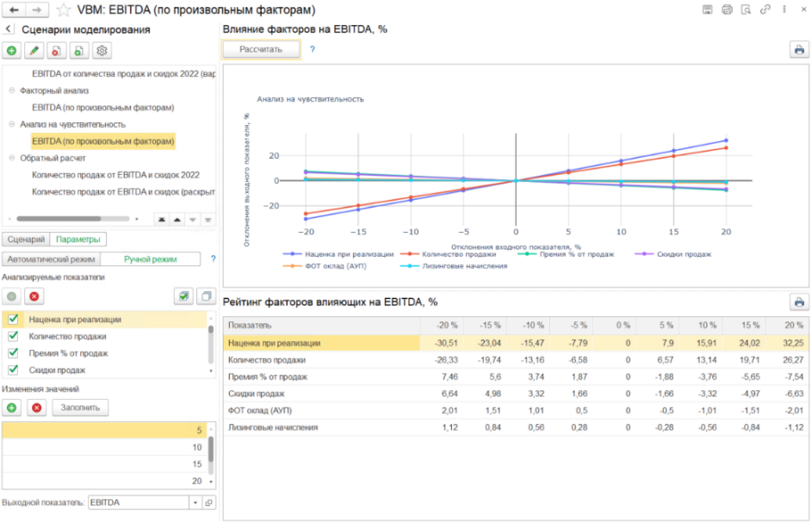The image size is (812, 523).
Task: Click the Рассчитать button
Action: [x=261, y=49]
